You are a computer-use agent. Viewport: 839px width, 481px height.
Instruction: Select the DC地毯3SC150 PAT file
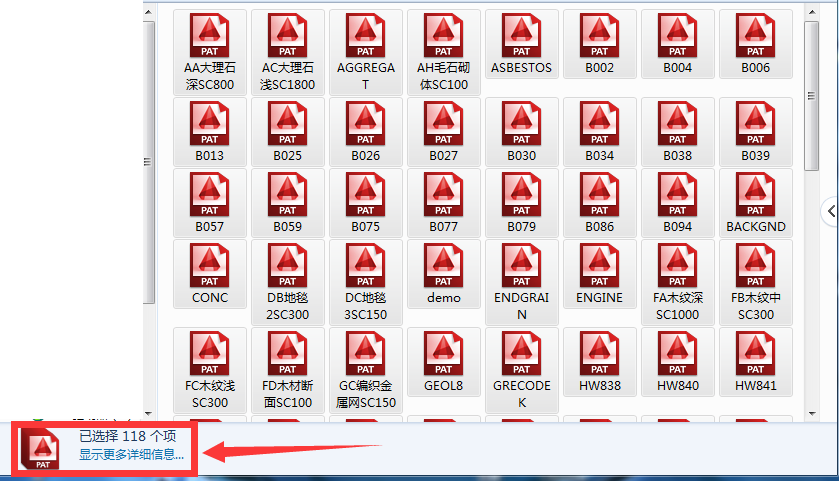click(x=365, y=282)
